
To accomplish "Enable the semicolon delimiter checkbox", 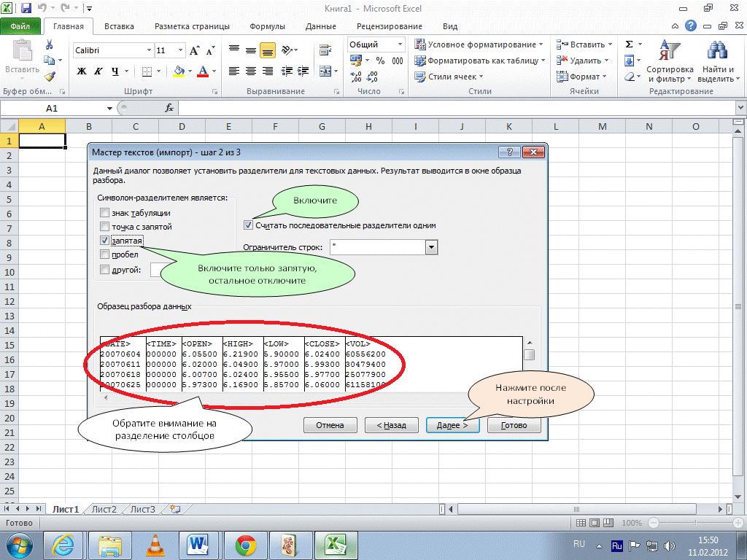I will pyautogui.click(x=104, y=227).
